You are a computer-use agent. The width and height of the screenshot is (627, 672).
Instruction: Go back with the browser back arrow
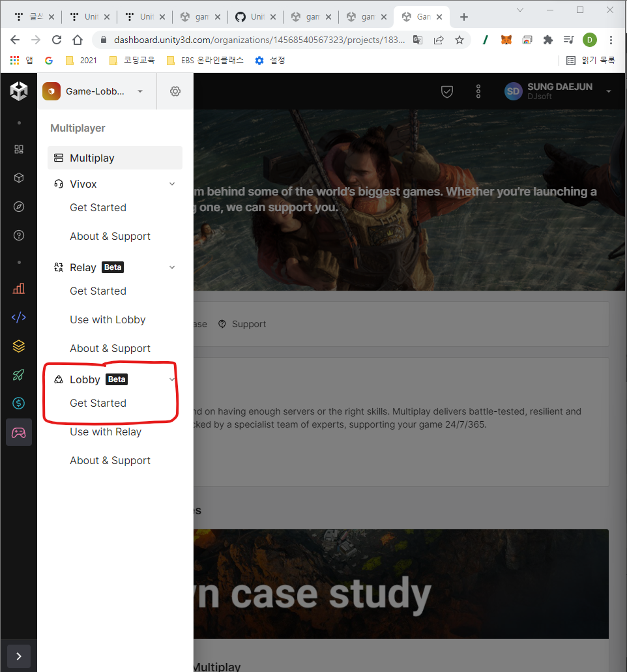tap(15, 40)
